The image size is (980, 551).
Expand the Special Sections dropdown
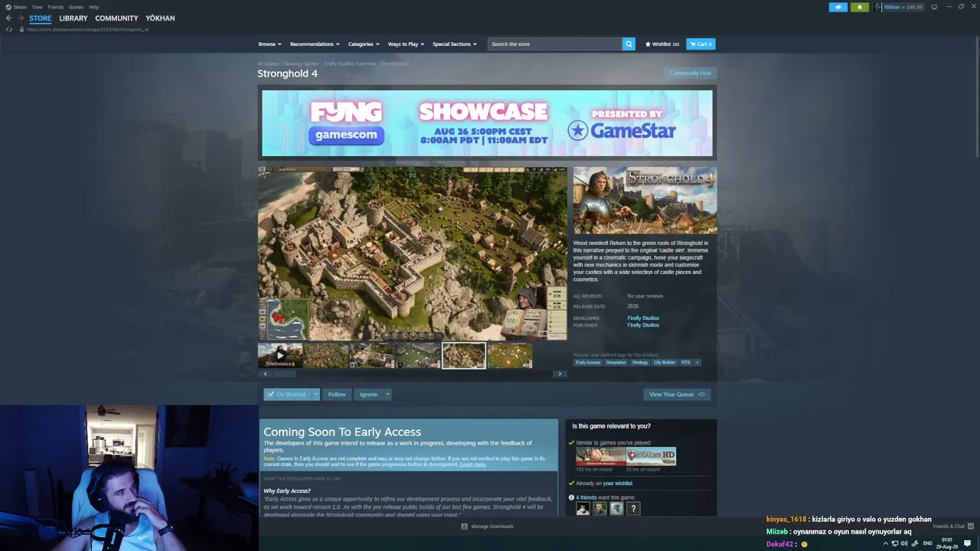click(x=455, y=44)
